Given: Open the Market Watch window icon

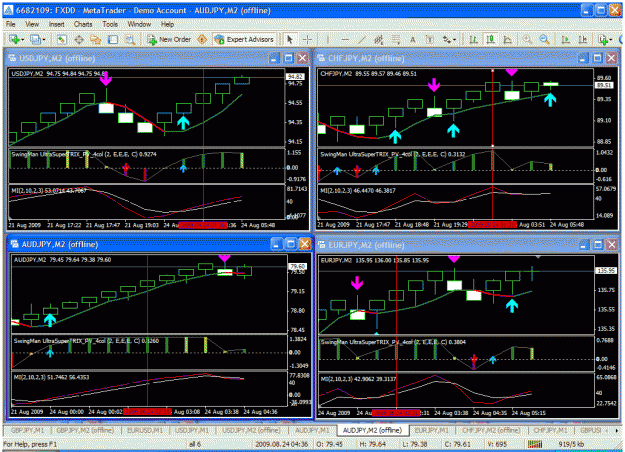Looking at the screenshot, I should click(62, 39).
